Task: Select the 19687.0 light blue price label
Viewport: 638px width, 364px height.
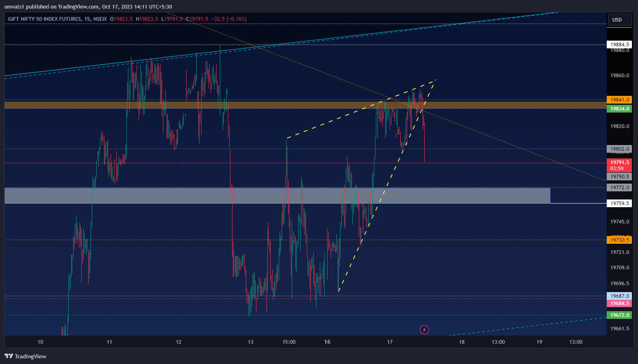Action: (619, 296)
